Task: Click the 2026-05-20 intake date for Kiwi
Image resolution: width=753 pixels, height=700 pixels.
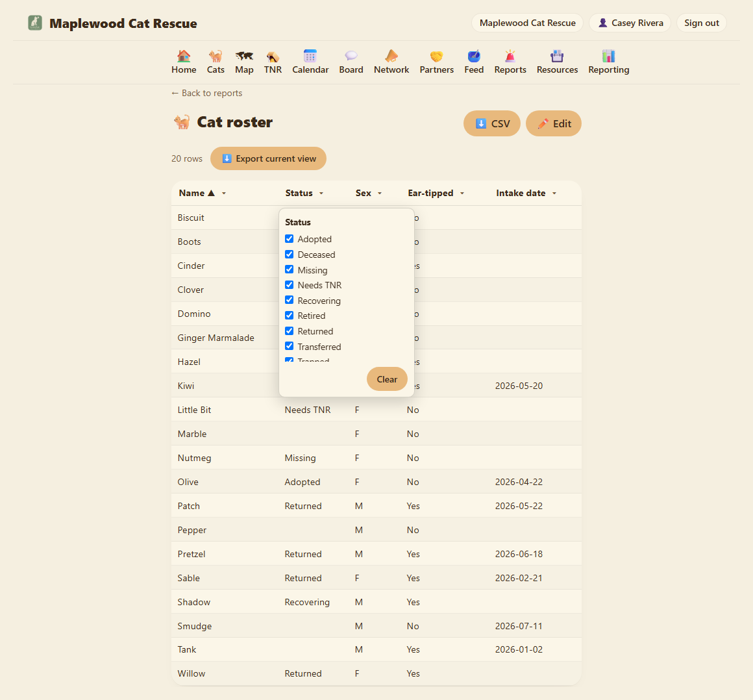Action: (519, 386)
